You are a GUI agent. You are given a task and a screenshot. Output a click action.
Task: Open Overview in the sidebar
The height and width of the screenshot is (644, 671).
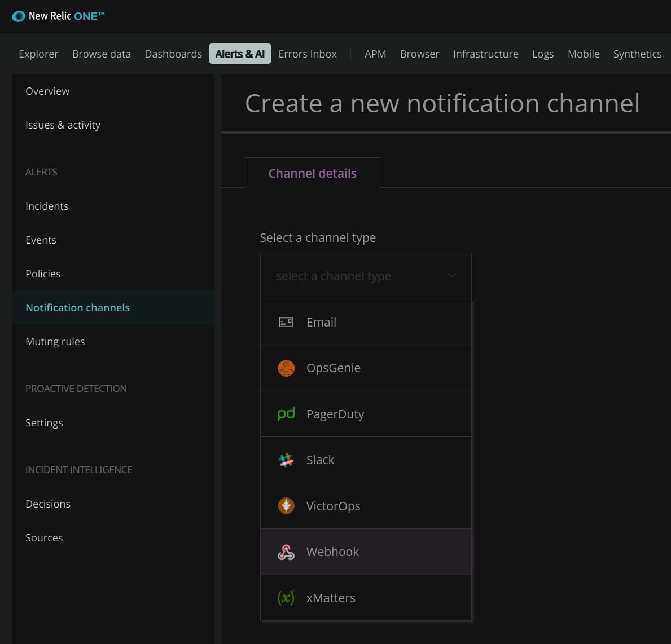click(113, 91)
